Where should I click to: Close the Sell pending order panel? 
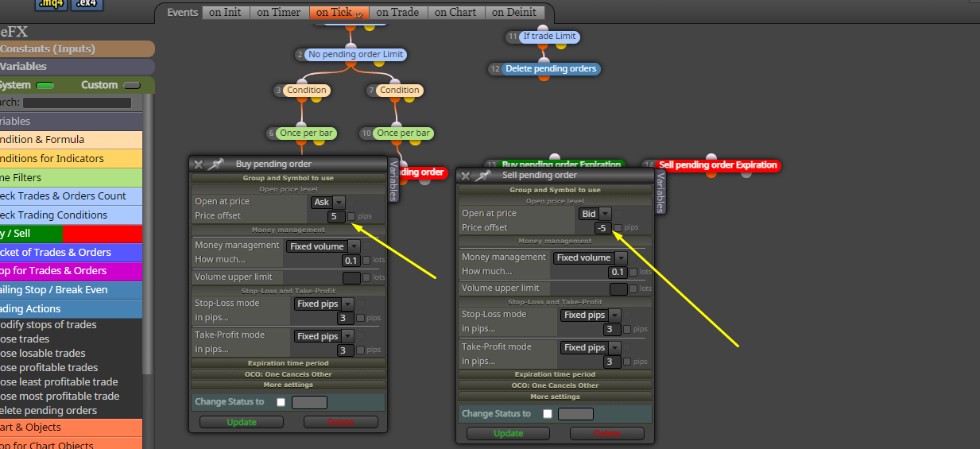click(466, 176)
